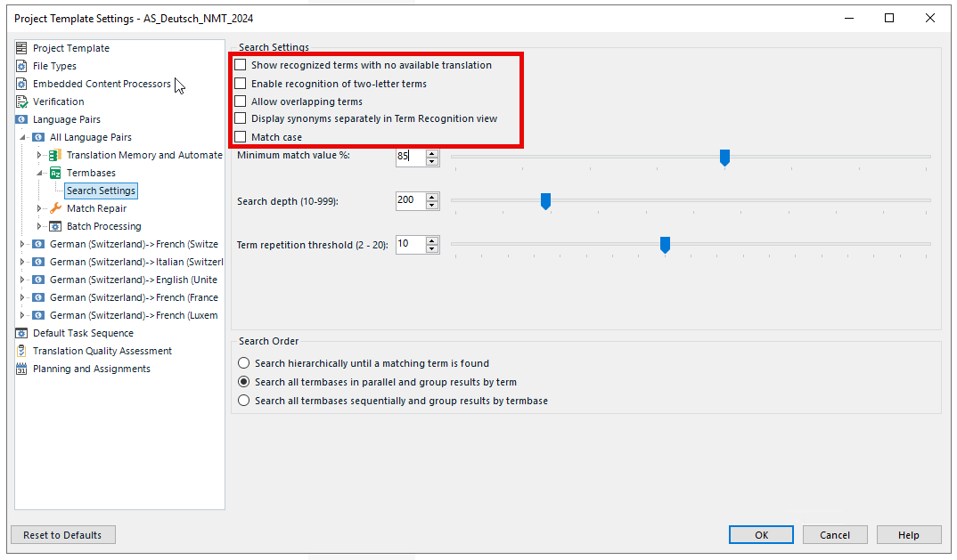Click the Help button
This screenshot has width=957, height=560.
[x=909, y=535]
